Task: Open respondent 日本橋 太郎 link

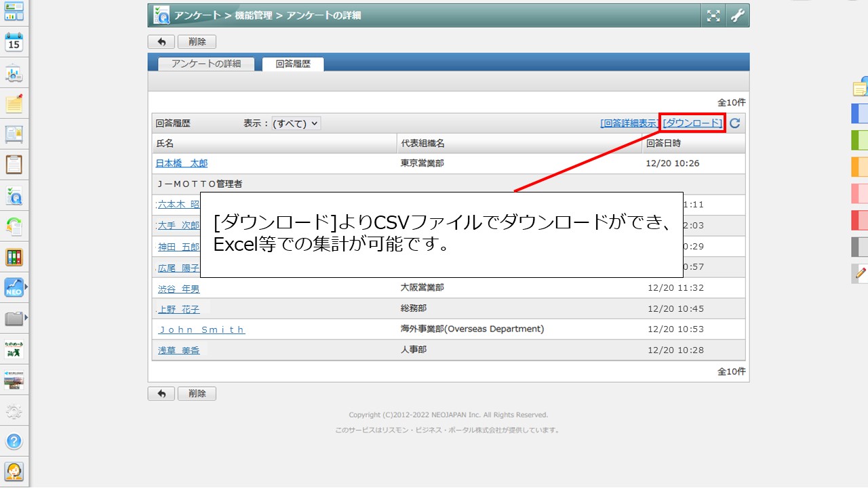Action: click(182, 163)
